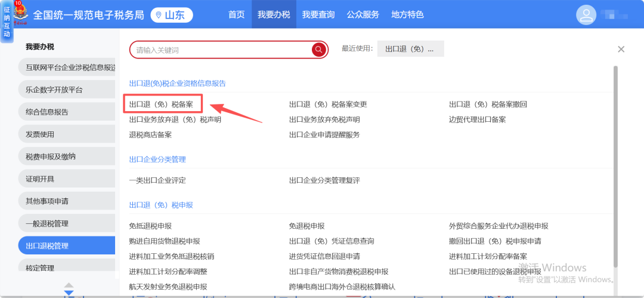
Task: Click the tax bureau emblem logo
Action: 20,14
